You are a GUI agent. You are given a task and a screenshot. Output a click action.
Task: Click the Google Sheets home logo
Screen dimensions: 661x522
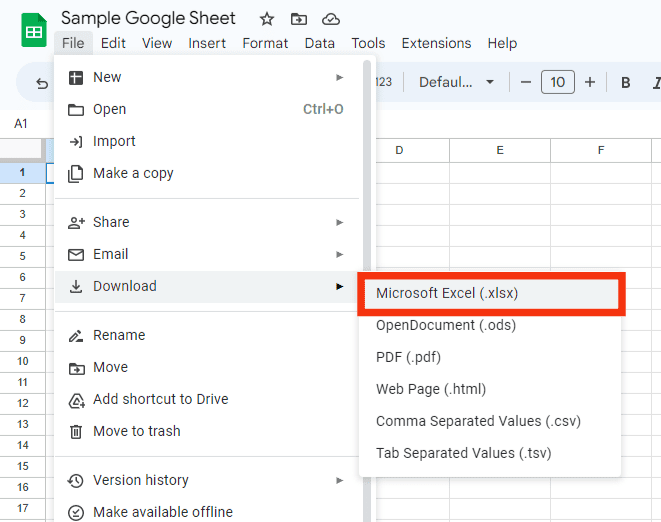(x=34, y=30)
